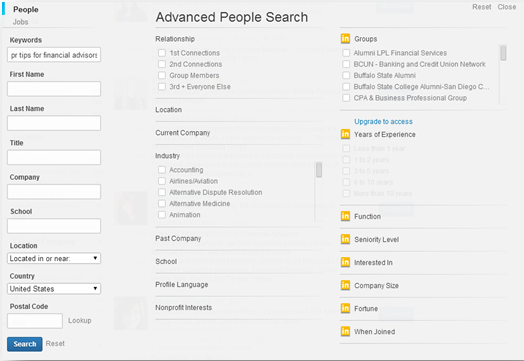This screenshot has width=524, height=361.
Task: Click the premium icon beside Function
Action: coord(345,216)
